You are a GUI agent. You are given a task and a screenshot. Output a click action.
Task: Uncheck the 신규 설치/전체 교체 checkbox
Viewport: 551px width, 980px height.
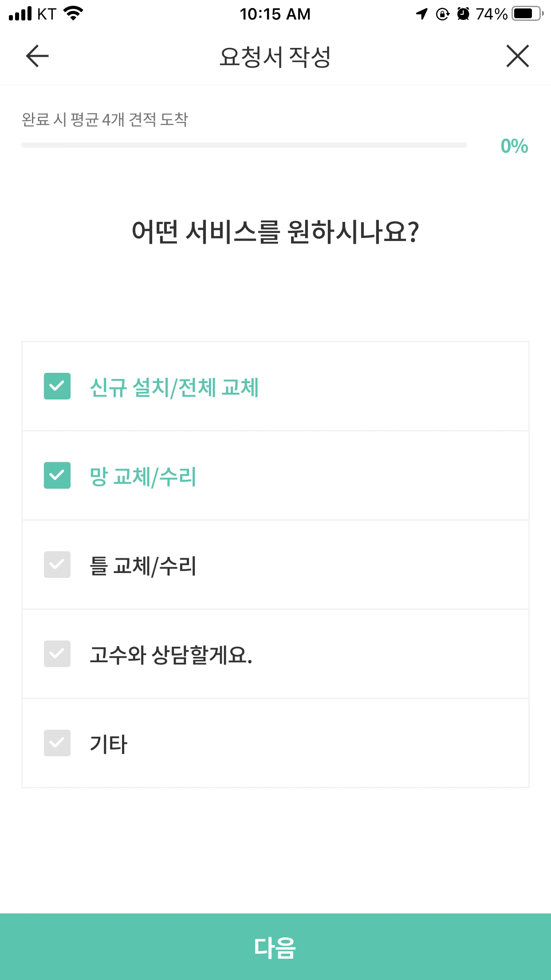click(57, 386)
